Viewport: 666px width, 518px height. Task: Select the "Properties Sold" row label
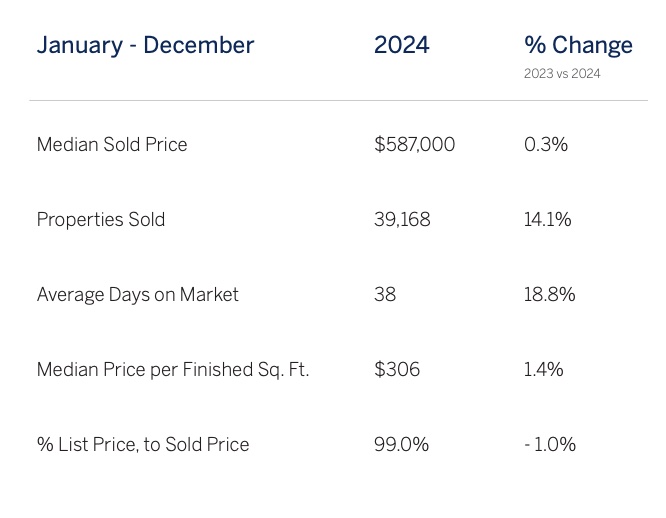click(101, 220)
